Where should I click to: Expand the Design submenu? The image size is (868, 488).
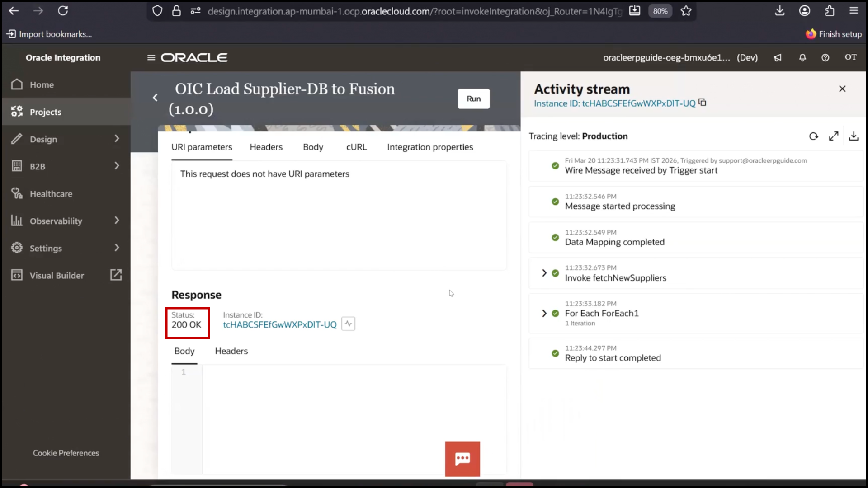pyautogui.click(x=117, y=139)
